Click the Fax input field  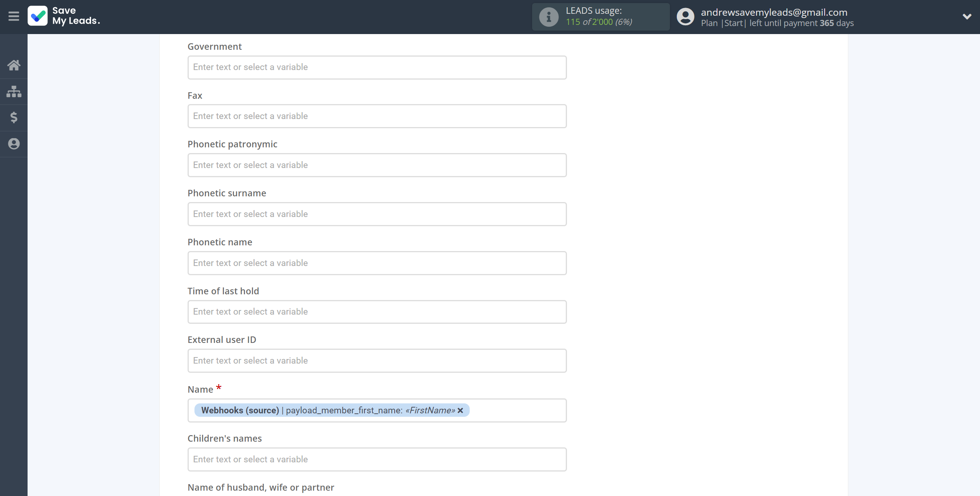point(377,116)
